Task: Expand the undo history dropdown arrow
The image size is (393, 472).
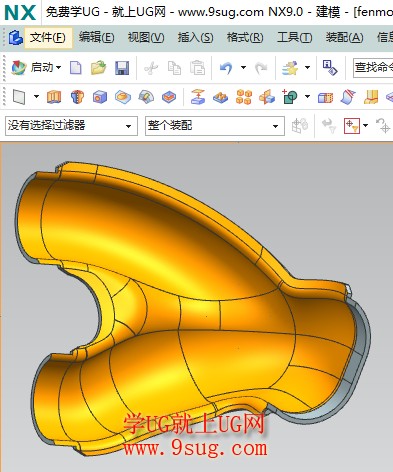Action: click(x=243, y=68)
